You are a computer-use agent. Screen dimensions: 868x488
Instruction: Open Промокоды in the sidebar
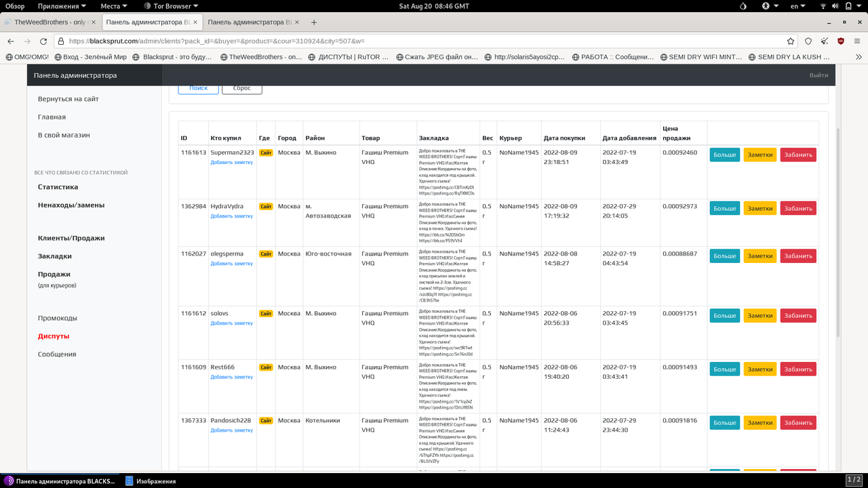point(58,318)
